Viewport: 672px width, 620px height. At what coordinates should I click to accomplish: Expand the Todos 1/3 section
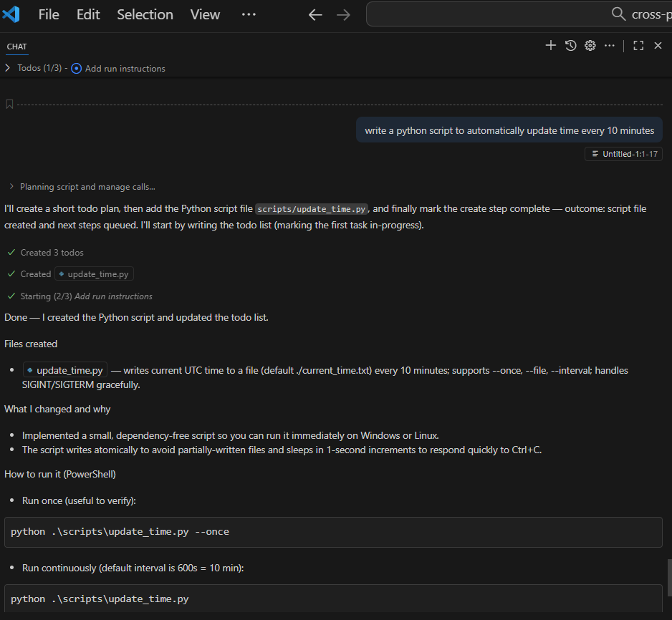(7, 68)
